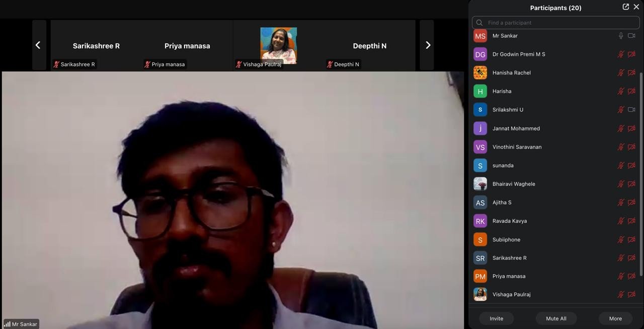Image resolution: width=644 pixels, height=329 pixels.
Task: Click Dr Godwin Premi M S video-off icon
Action: (x=631, y=54)
